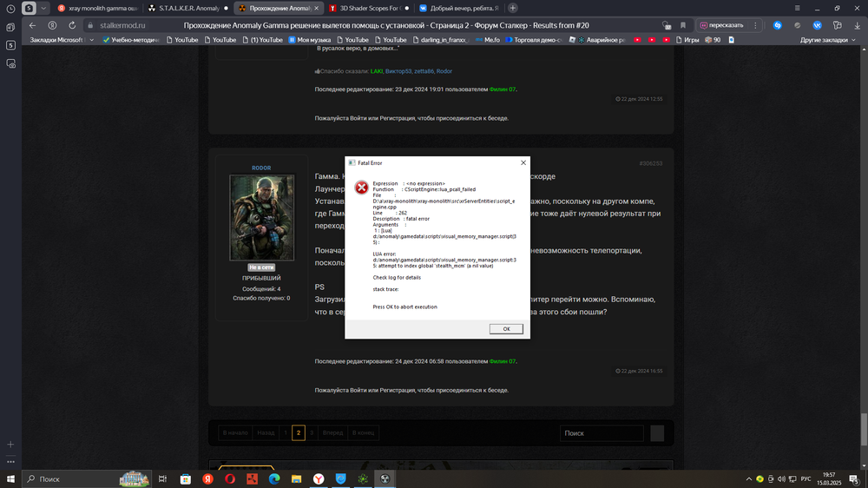
Task: Expand hidden system tray icons
Action: (751, 478)
